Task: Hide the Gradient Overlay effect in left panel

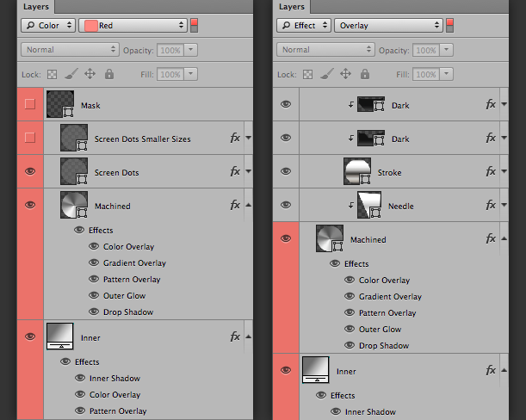Action: [x=94, y=262]
